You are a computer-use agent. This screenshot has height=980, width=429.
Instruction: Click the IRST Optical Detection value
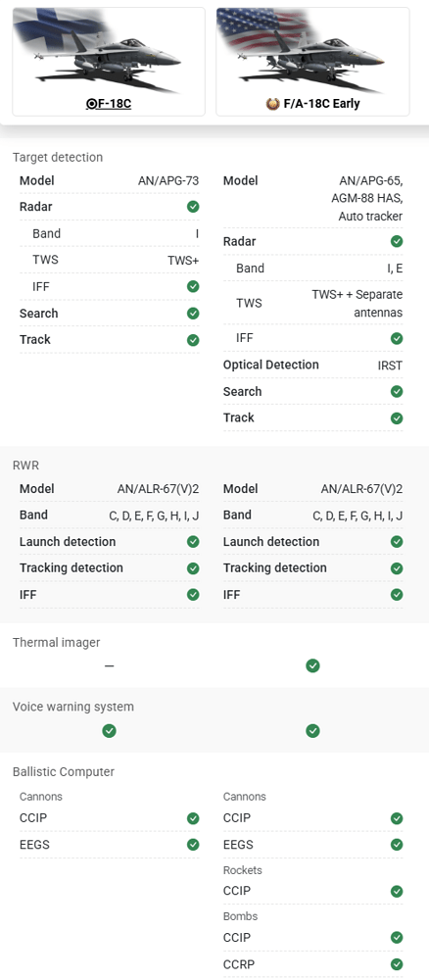click(390, 366)
